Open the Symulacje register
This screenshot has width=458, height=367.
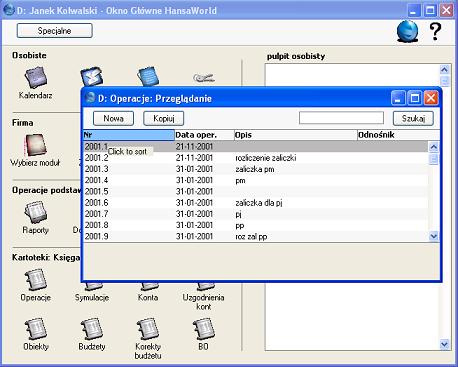point(92,297)
